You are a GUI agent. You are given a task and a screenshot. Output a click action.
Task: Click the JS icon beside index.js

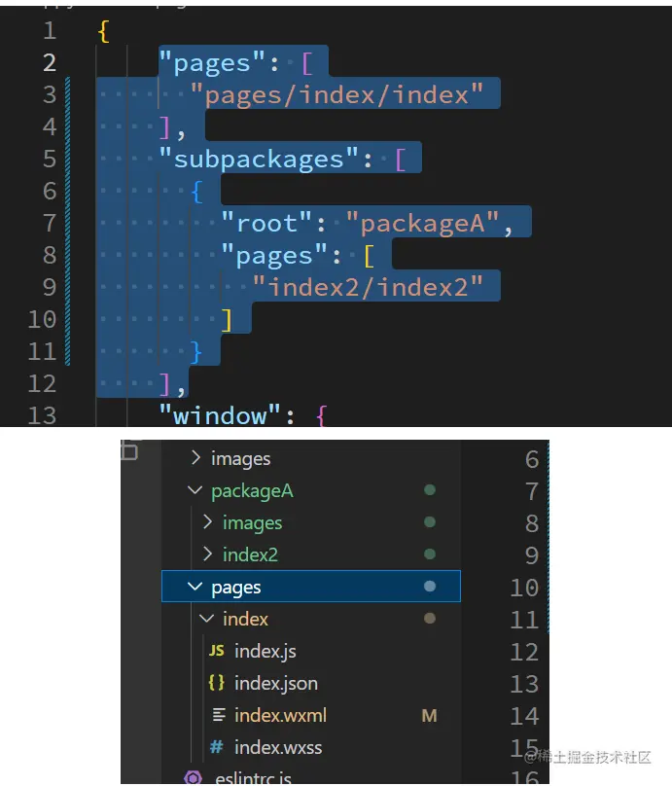click(x=217, y=651)
